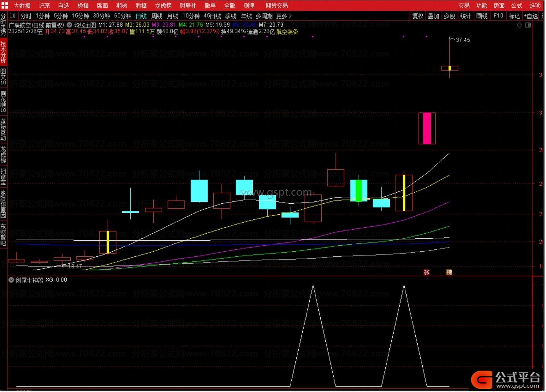
Task: Expand 更多 period options
Action: (284, 16)
